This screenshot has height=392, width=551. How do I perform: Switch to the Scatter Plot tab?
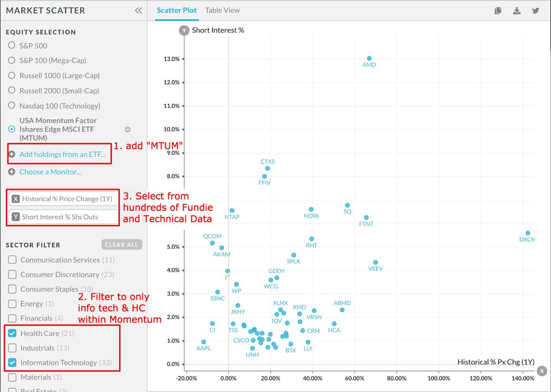(x=177, y=10)
